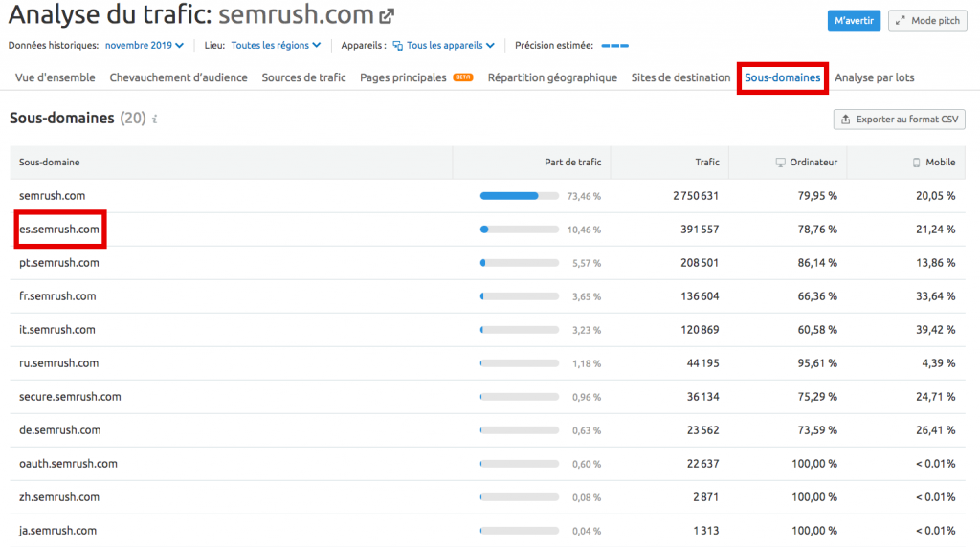Click the info icon next to Sous-domaines (20)
The width and height of the screenshot is (980, 547).
[154, 119]
